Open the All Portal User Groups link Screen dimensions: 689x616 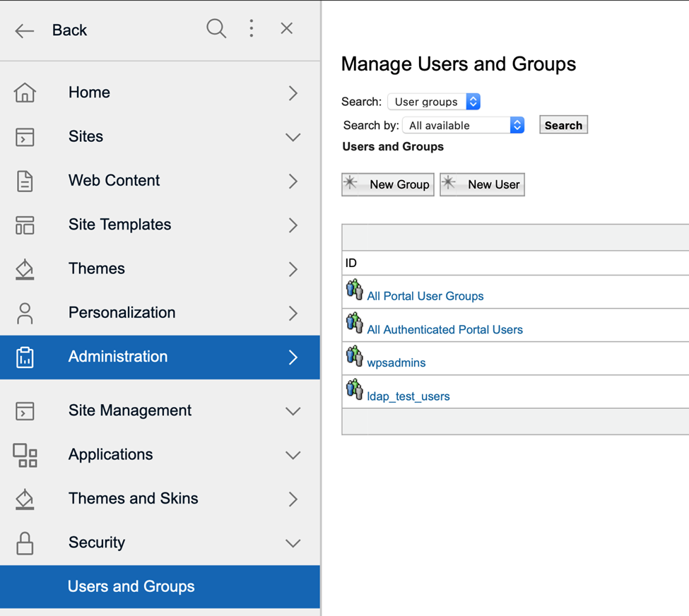click(425, 296)
